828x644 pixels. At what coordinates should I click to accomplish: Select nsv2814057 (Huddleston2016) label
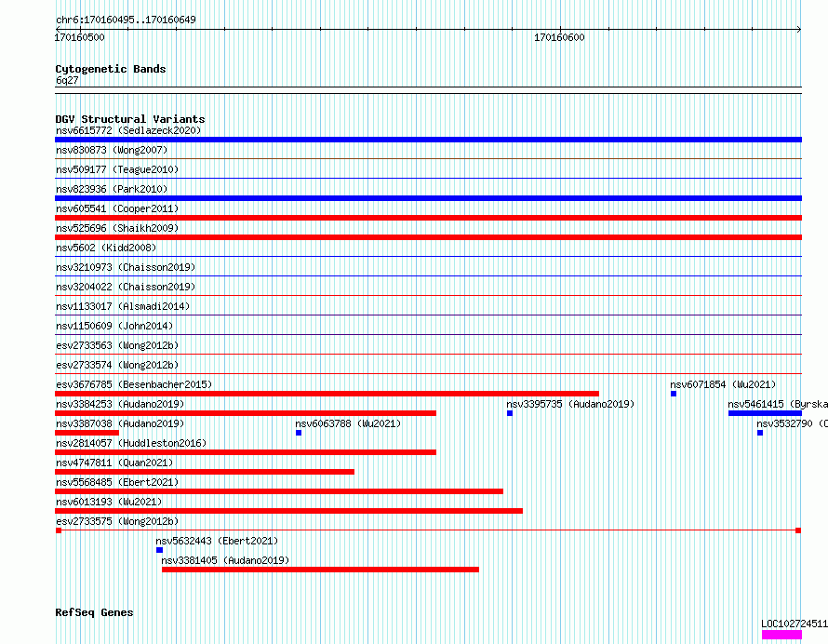click(131, 443)
